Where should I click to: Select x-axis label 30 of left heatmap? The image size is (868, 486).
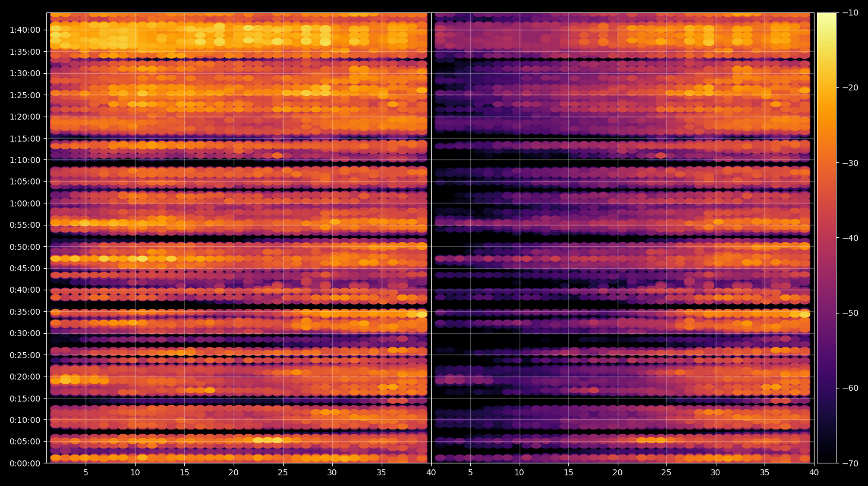(x=332, y=473)
